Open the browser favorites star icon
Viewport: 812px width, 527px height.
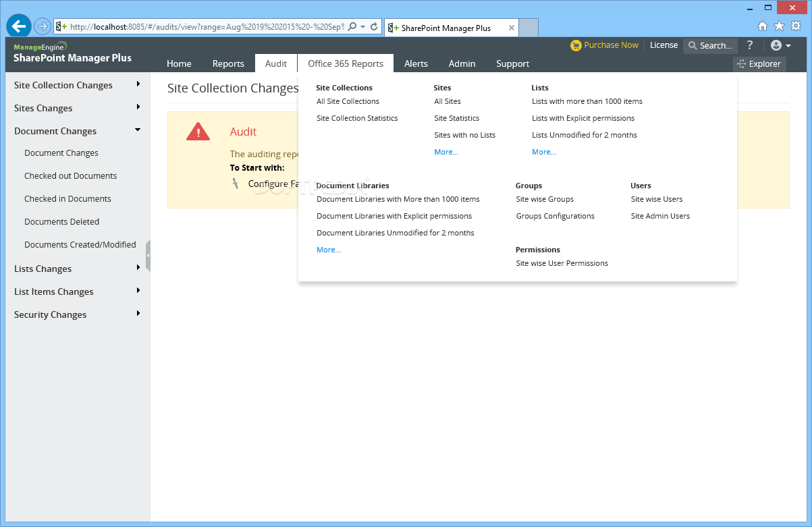click(x=779, y=26)
